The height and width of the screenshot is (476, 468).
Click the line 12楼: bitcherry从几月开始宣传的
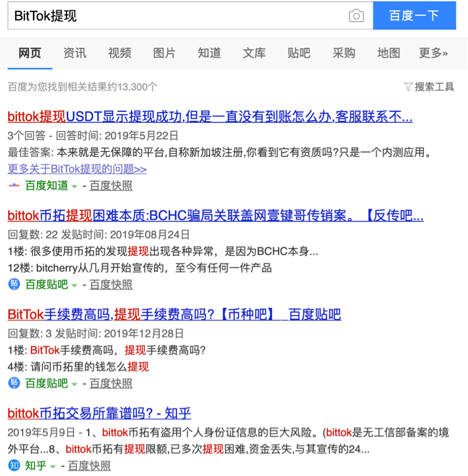point(140,268)
